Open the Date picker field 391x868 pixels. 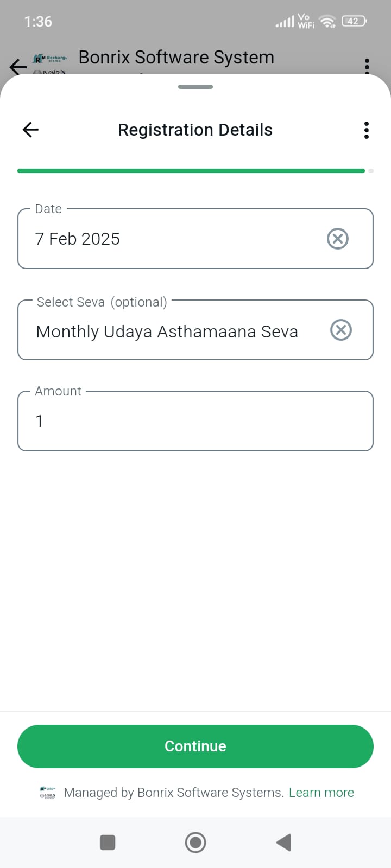(x=174, y=239)
